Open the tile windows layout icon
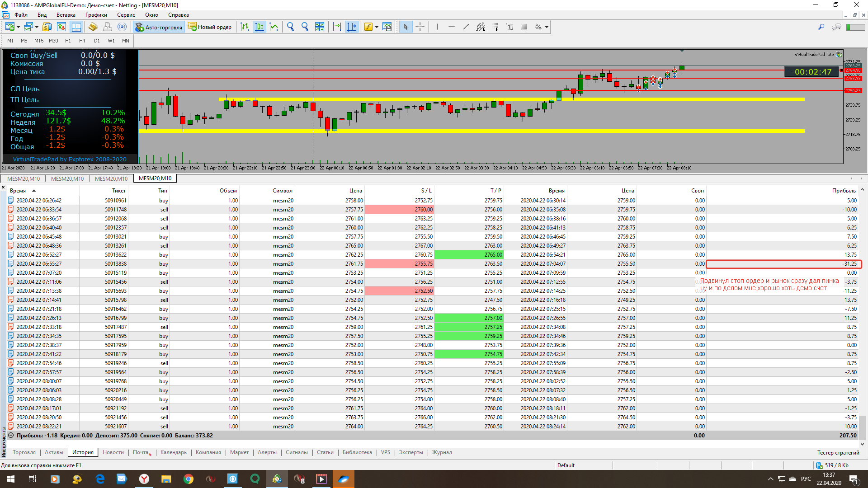 tap(320, 27)
